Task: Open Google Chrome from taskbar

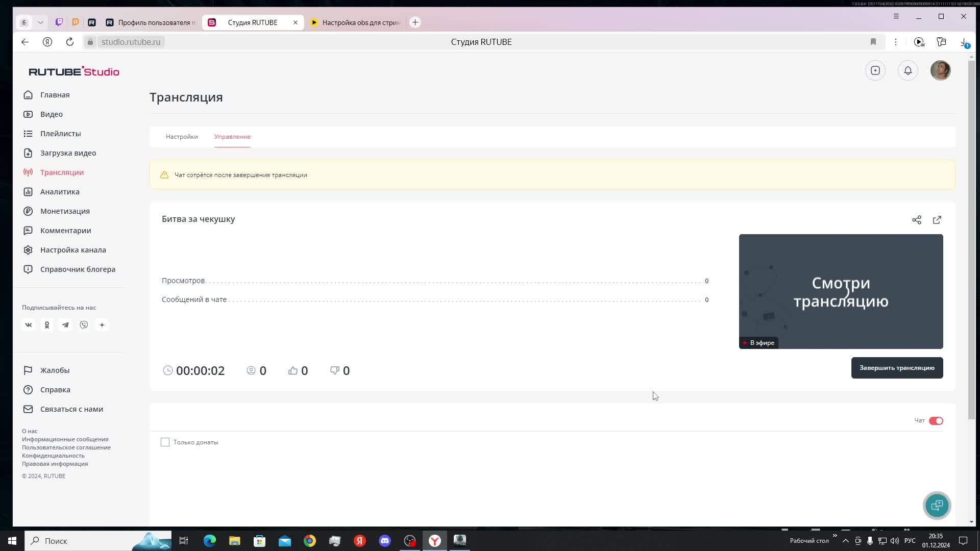Action: pyautogui.click(x=310, y=541)
